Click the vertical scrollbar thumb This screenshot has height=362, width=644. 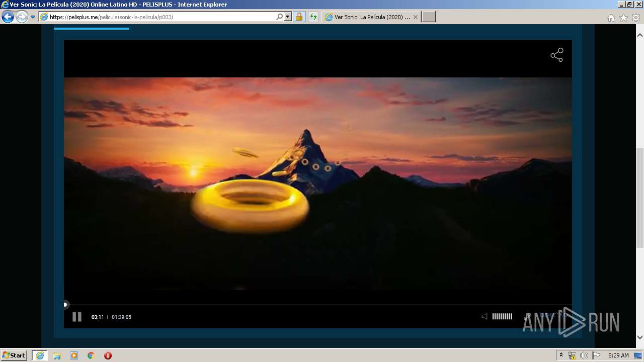[640, 198]
